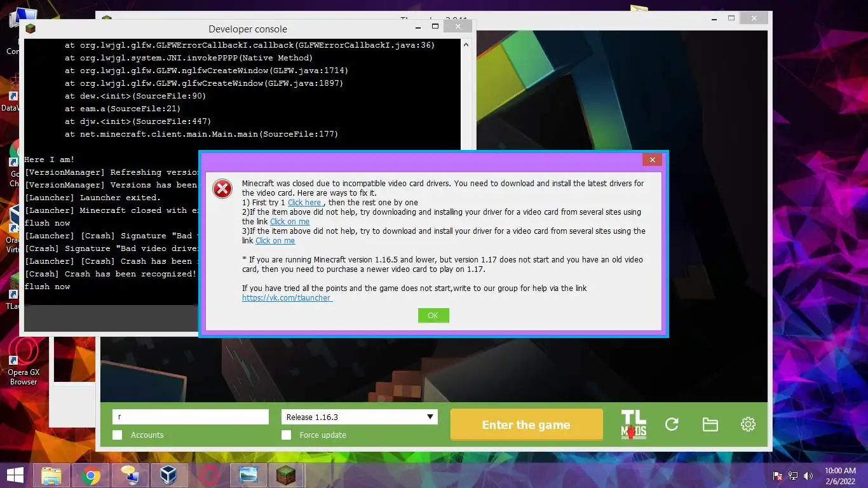Show the clock and date flyout
The height and width of the screenshot is (488, 868).
pos(840,475)
